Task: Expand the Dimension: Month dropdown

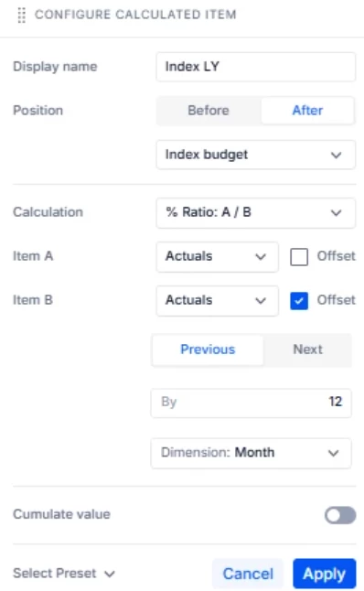Action: coord(251,453)
